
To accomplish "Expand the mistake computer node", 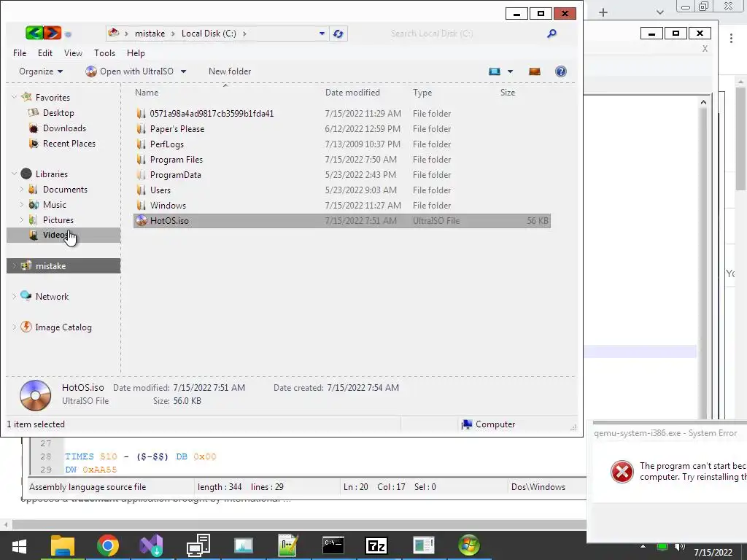I will tap(14, 265).
